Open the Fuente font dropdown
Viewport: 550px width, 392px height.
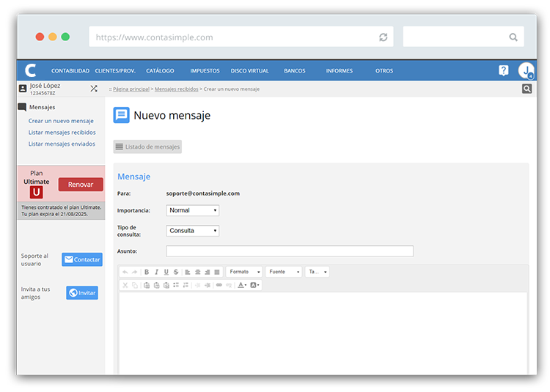tap(284, 272)
